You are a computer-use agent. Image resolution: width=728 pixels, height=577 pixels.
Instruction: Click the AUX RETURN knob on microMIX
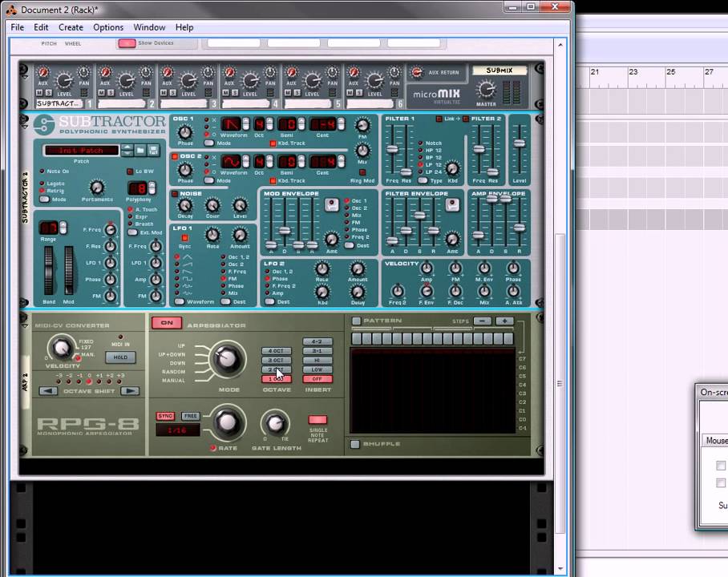[417, 72]
